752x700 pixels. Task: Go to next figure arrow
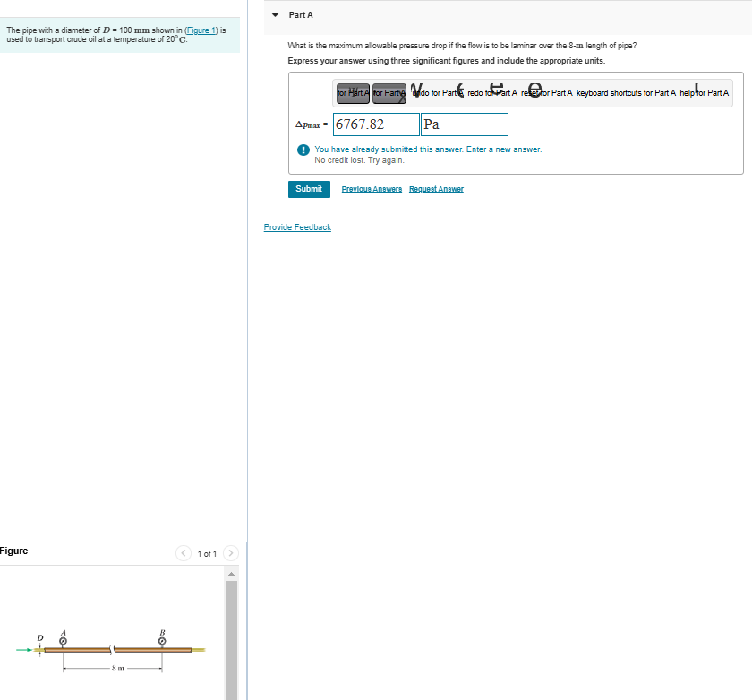(x=231, y=553)
